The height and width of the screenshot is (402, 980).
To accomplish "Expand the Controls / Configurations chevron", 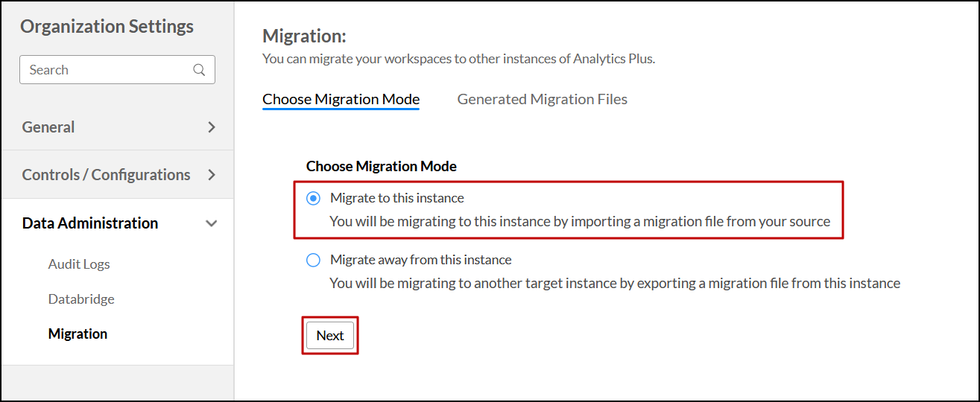I will [x=212, y=175].
